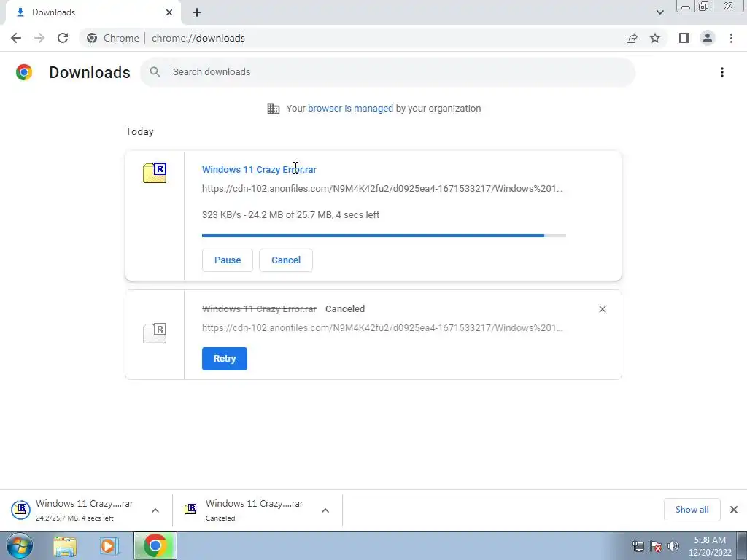Click the network tray icon
The height and width of the screenshot is (560, 747).
tap(638, 546)
